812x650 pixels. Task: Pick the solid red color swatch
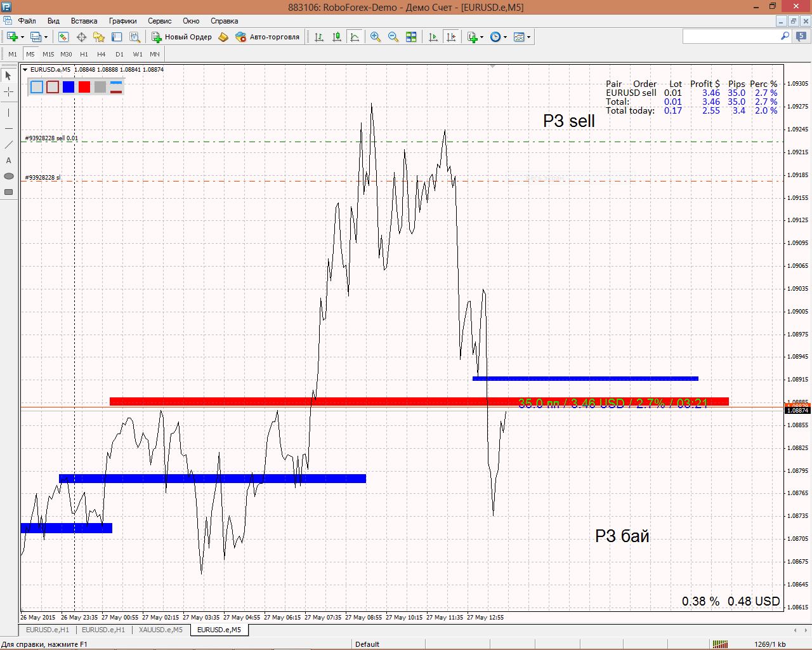tap(84, 87)
